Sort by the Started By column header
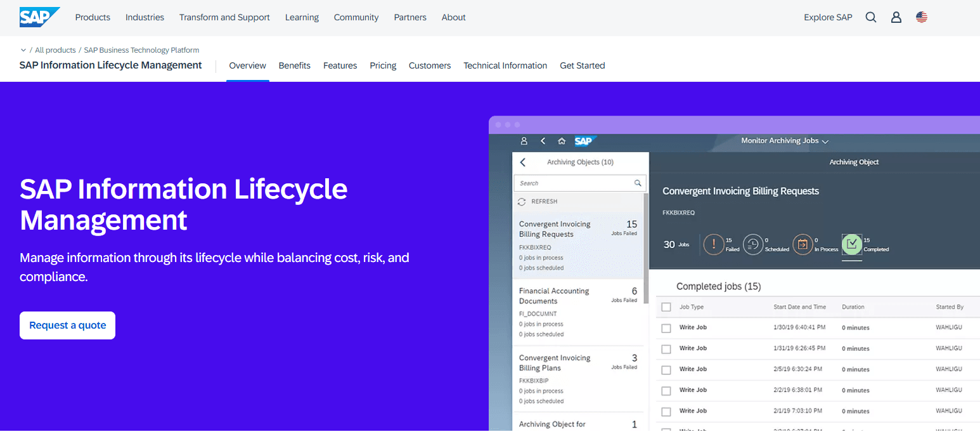 (950, 307)
